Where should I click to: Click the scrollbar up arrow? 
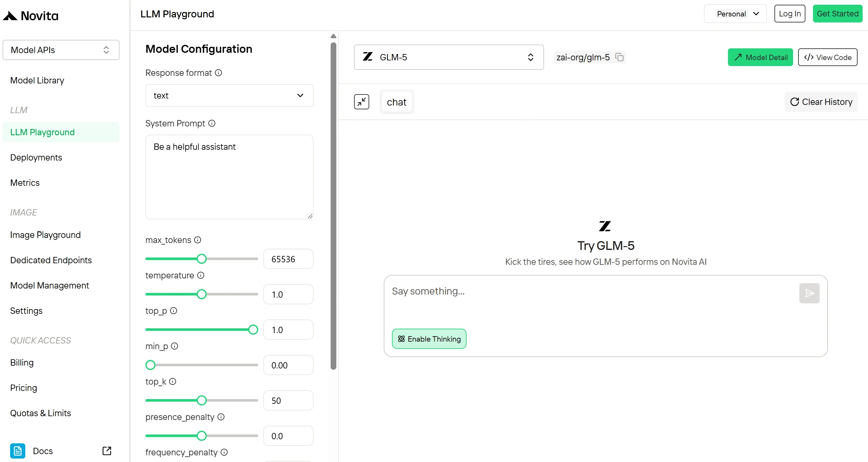[333, 36]
